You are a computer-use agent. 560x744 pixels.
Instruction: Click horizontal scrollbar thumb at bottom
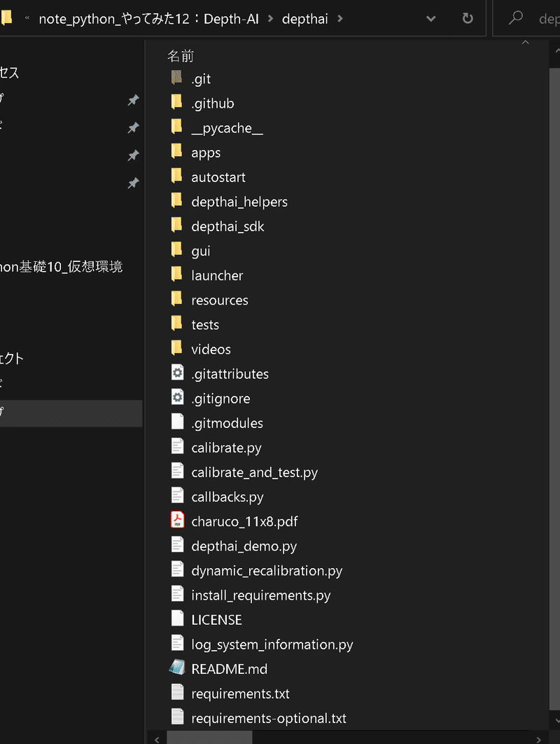pyautogui.click(x=209, y=738)
